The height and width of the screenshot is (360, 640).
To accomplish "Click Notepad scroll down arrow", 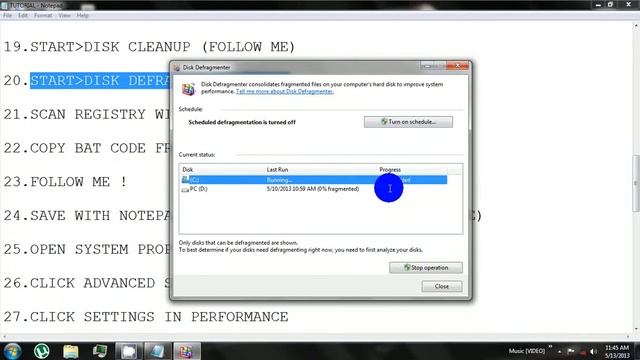I will 636,329.
